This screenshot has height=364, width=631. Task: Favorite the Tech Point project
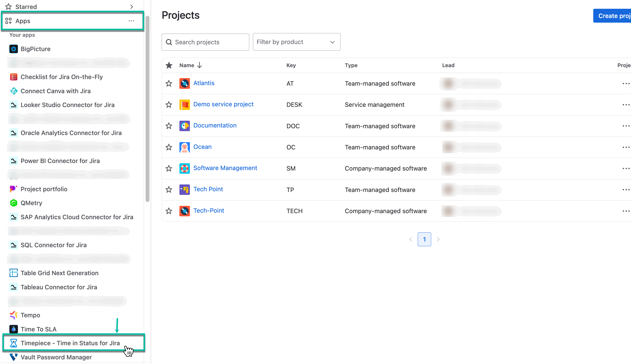[x=169, y=190]
